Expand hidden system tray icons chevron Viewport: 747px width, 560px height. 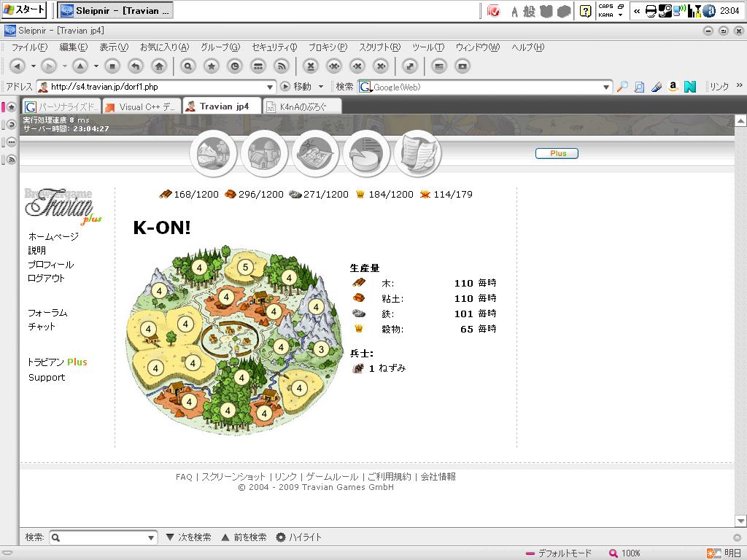point(637,11)
